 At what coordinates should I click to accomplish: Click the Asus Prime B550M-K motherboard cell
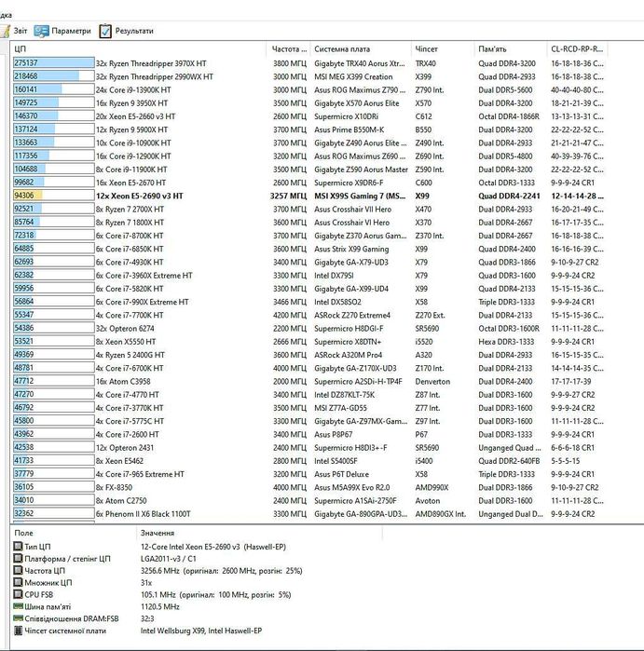point(349,129)
